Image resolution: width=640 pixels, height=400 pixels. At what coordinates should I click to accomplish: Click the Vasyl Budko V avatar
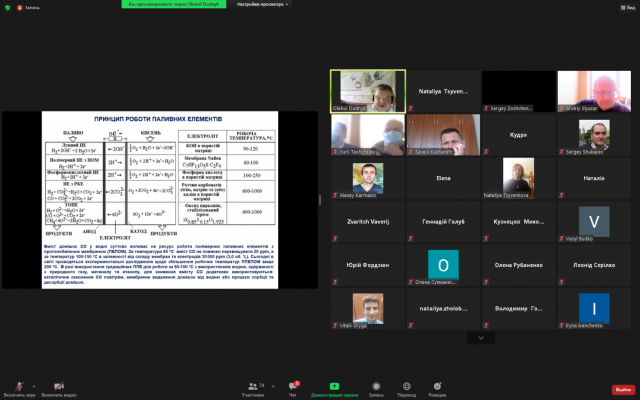(x=594, y=222)
